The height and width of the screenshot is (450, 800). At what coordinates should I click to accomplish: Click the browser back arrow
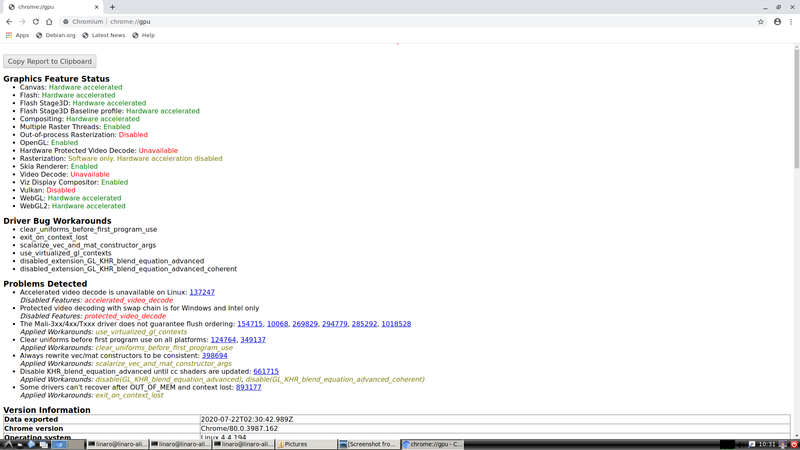click(9, 22)
